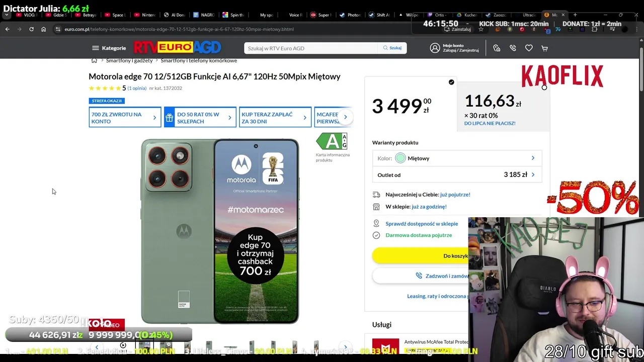Open 700 zł zwrotu na konto promo
Image resolution: width=644 pixels, height=362 pixels.
point(125,118)
